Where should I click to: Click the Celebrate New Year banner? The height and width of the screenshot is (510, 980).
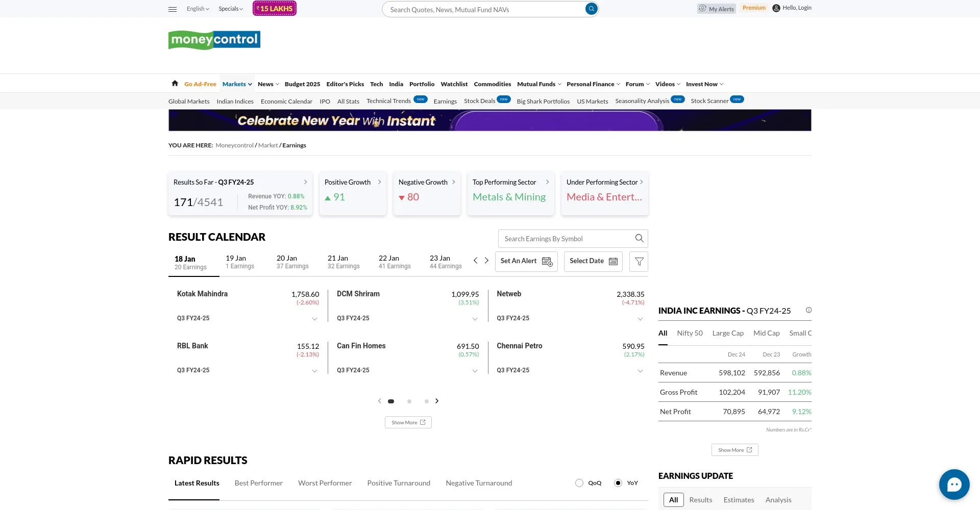coord(489,120)
